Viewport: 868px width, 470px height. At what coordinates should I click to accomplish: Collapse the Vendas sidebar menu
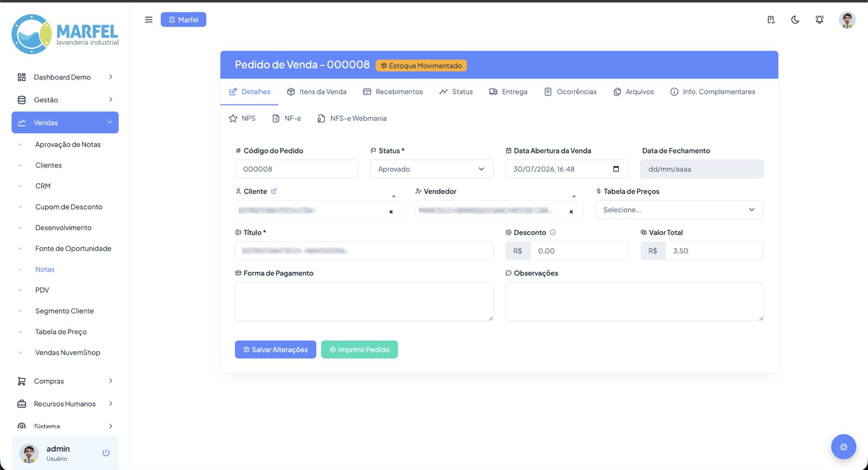click(65, 123)
